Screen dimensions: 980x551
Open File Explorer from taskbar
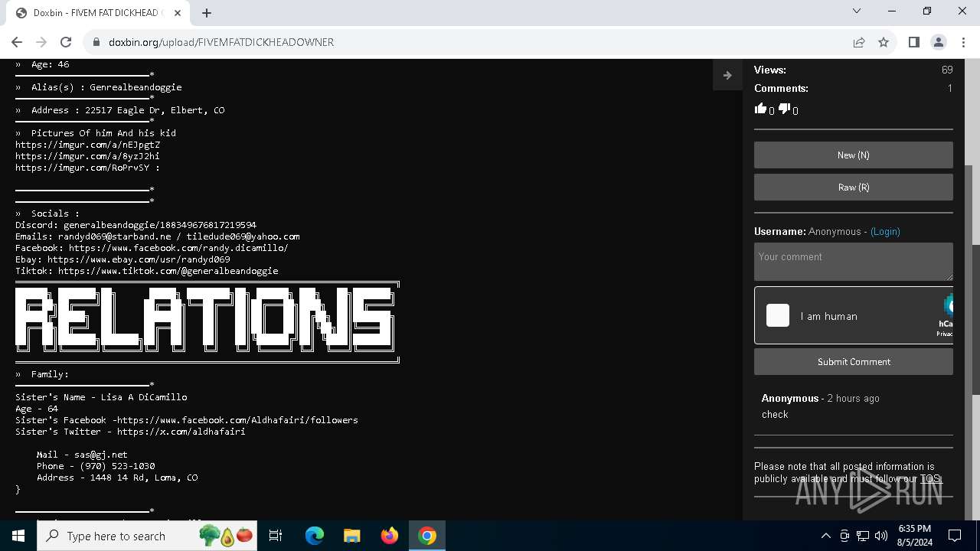pyautogui.click(x=351, y=536)
